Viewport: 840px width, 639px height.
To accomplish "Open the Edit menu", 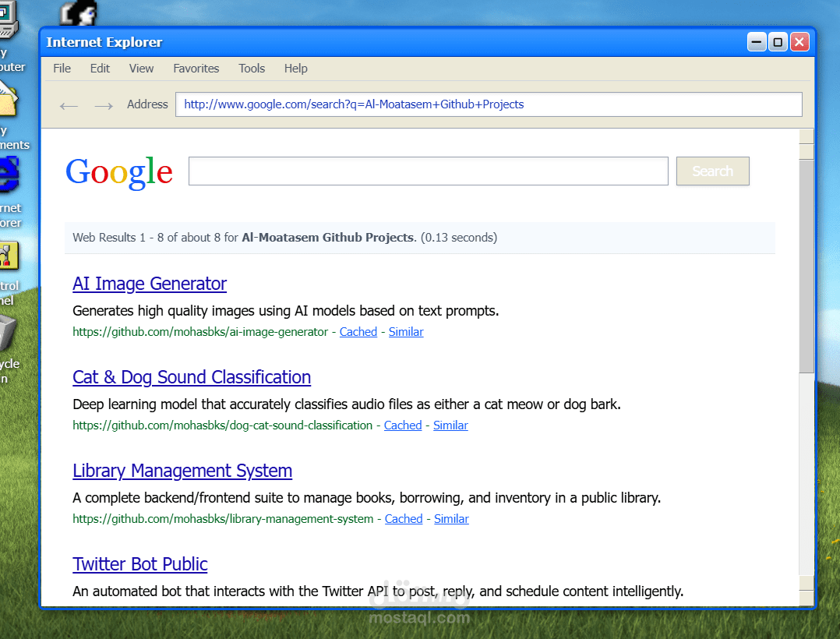I will [100, 69].
